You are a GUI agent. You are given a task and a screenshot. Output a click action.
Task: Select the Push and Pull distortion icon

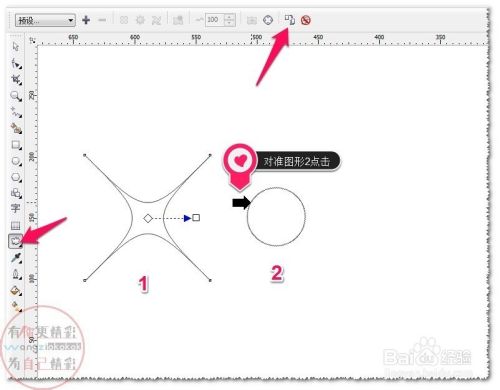click(124, 20)
